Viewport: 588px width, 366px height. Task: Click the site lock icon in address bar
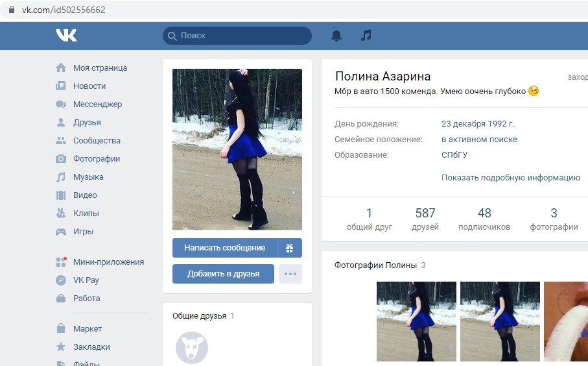pyautogui.click(x=11, y=10)
